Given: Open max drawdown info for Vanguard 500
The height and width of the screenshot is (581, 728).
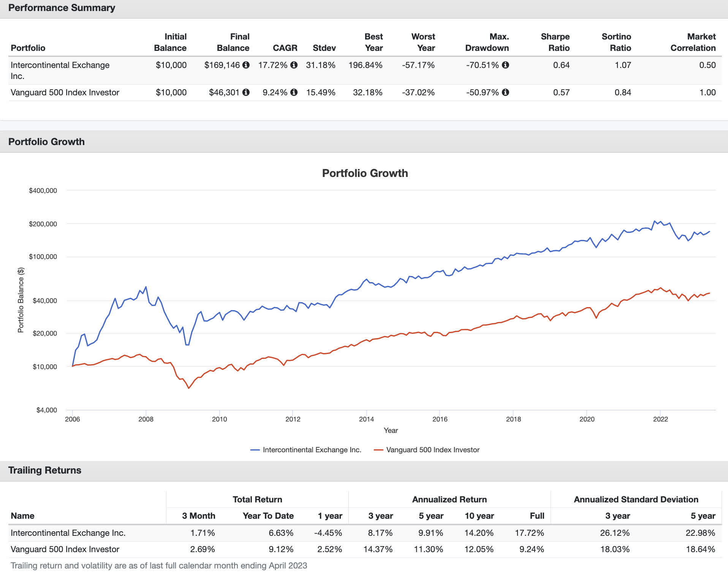Looking at the screenshot, I should click(x=505, y=92).
